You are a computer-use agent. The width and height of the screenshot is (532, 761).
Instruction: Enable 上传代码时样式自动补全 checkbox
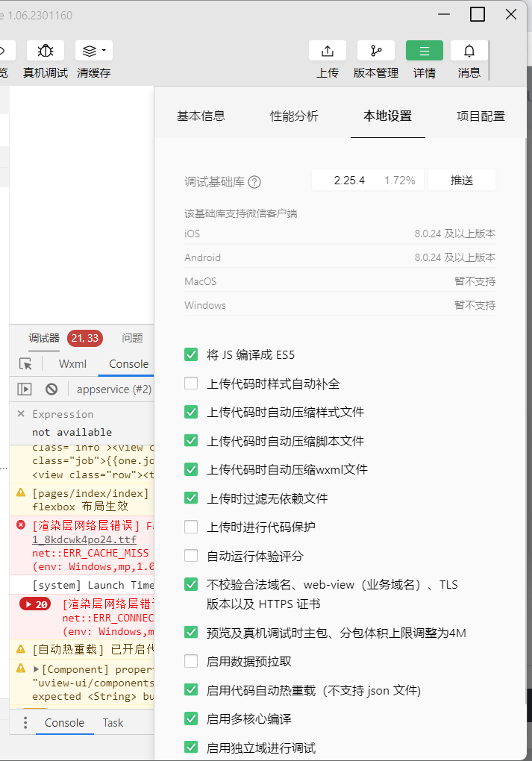[191, 383]
